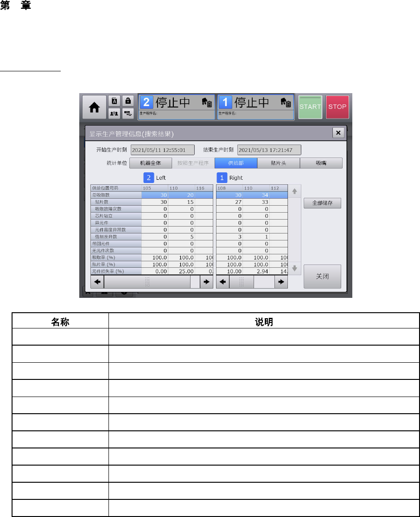Click the table scroll up arrow
This screenshot has height=517, width=420.
(x=295, y=191)
